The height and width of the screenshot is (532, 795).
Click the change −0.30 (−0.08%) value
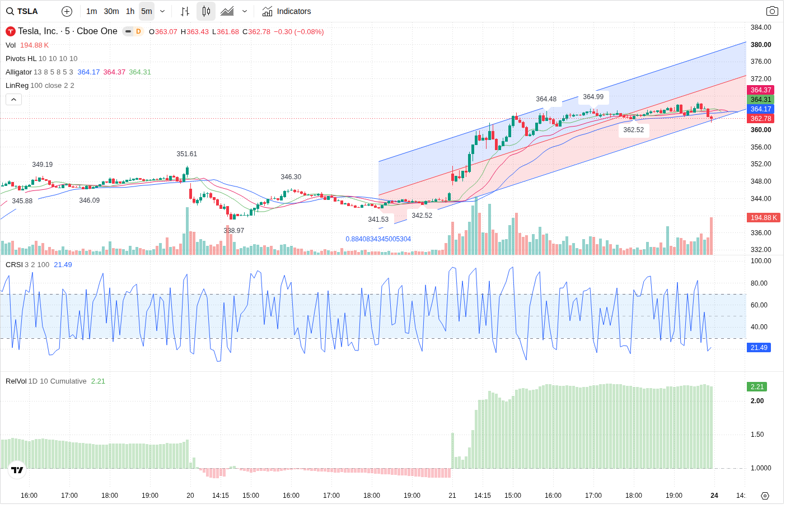point(299,32)
